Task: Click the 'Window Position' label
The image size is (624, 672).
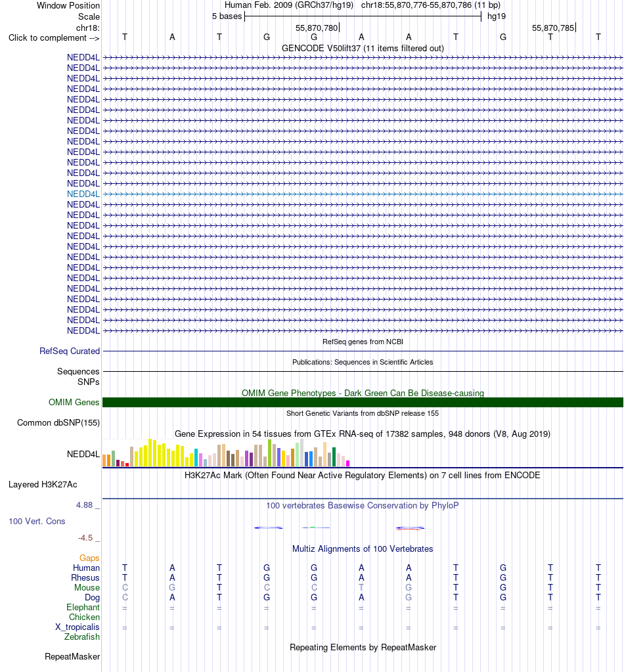Action: (68, 5)
